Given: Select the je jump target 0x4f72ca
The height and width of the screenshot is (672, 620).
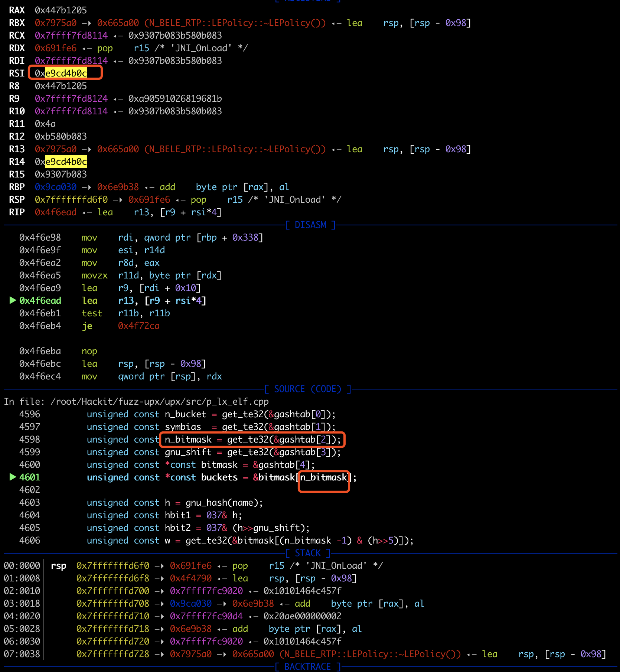Looking at the screenshot, I should click(139, 326).
